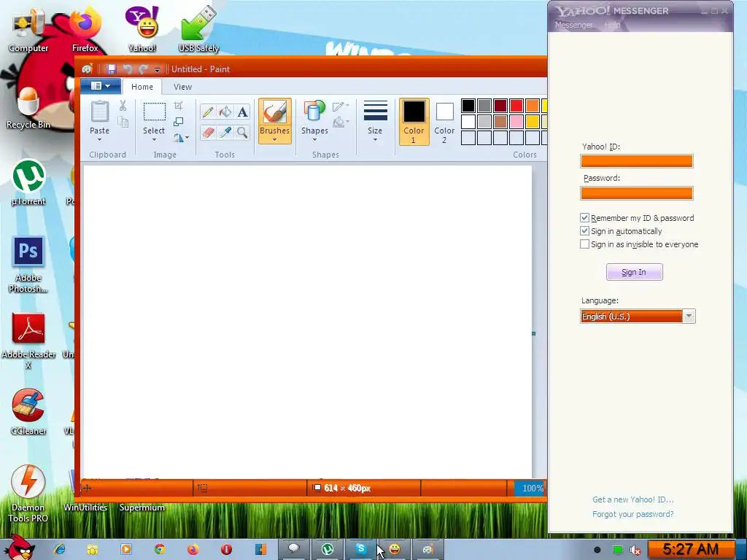This screenshot has height=560, width=747.
Task: Select the Text tool in Paint
Action: 242,112
